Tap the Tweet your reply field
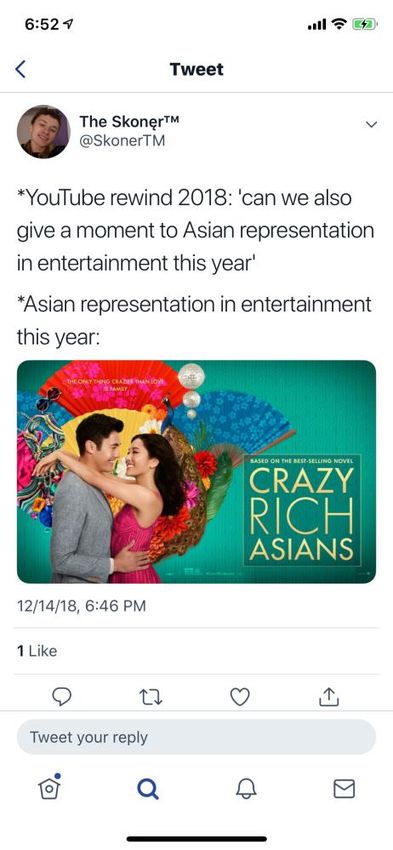Image resolution: width=393 pixels, height=850 pixels. [196, 737]
